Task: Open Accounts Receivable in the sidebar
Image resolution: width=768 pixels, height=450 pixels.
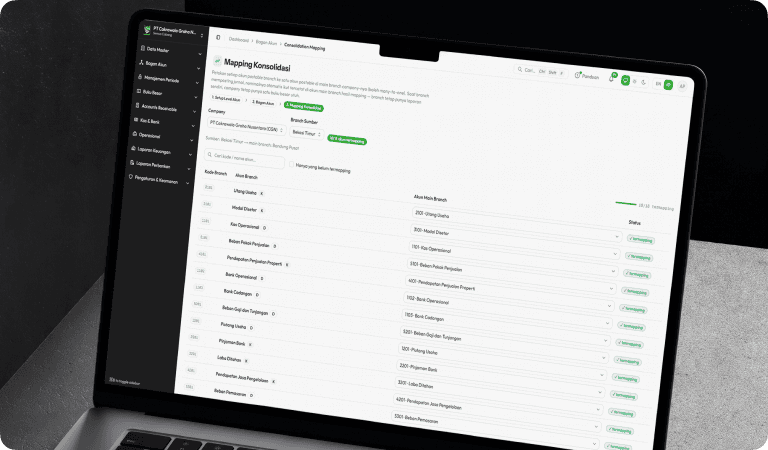Action: coord(166,108)
